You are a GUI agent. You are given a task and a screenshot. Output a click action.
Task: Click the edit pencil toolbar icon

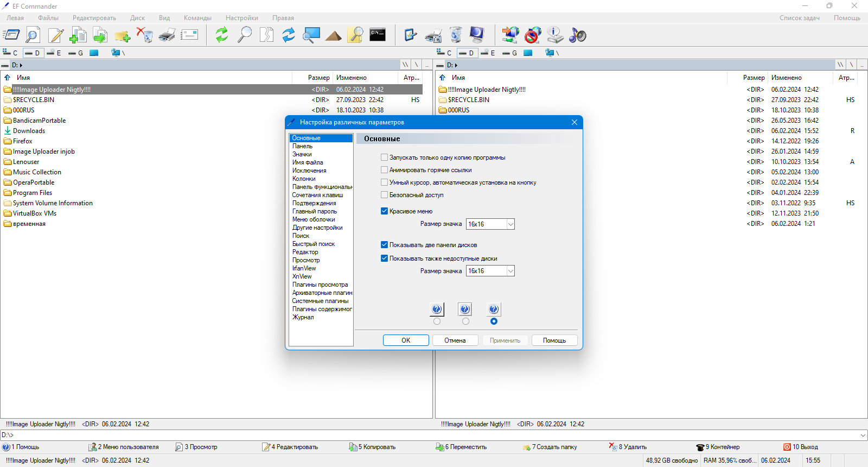pos(56,35)
